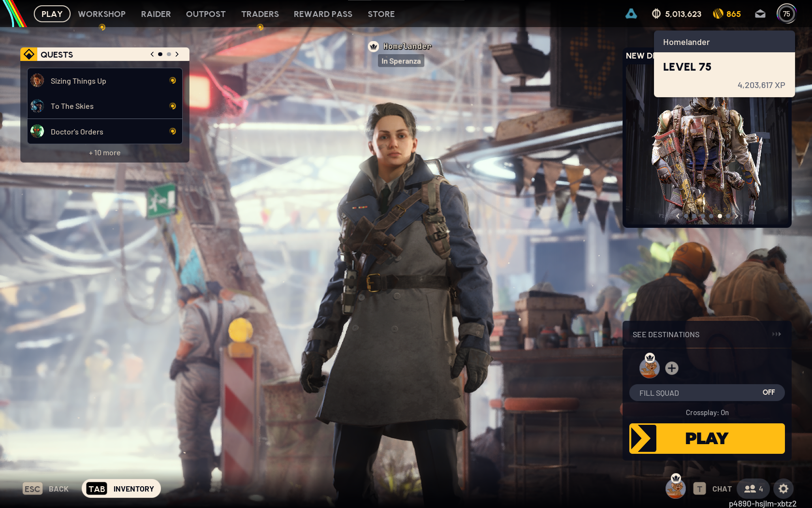Expand the + 10 more quests link
Screen dimensions: 812x508
[105, 153]
